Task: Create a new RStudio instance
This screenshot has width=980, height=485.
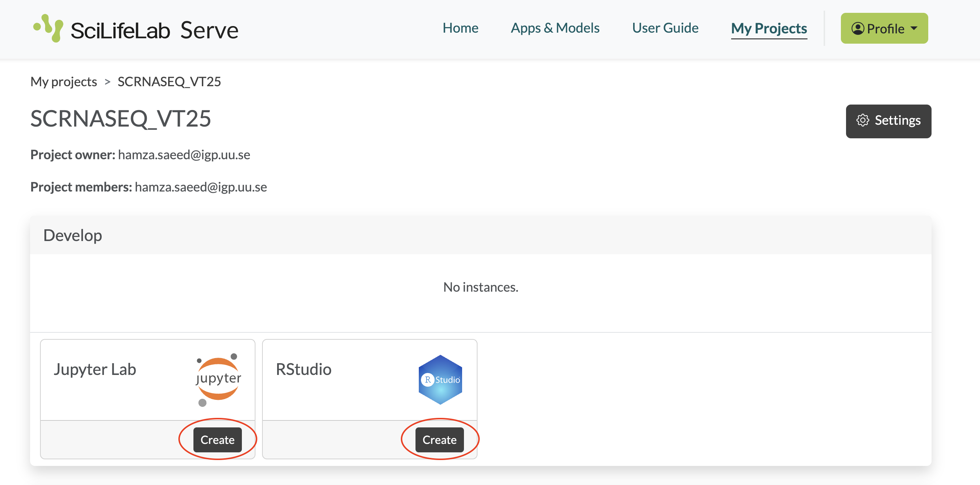Action: [439, 440]
